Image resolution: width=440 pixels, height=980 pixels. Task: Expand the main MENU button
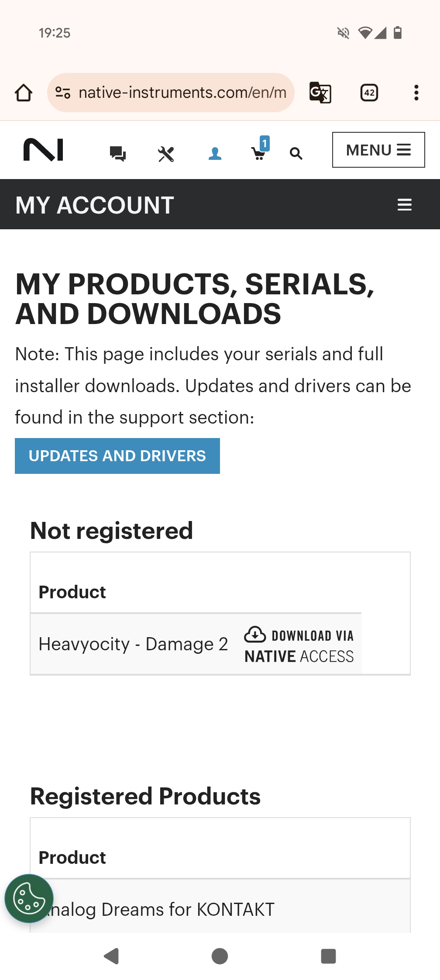[378, 150]
